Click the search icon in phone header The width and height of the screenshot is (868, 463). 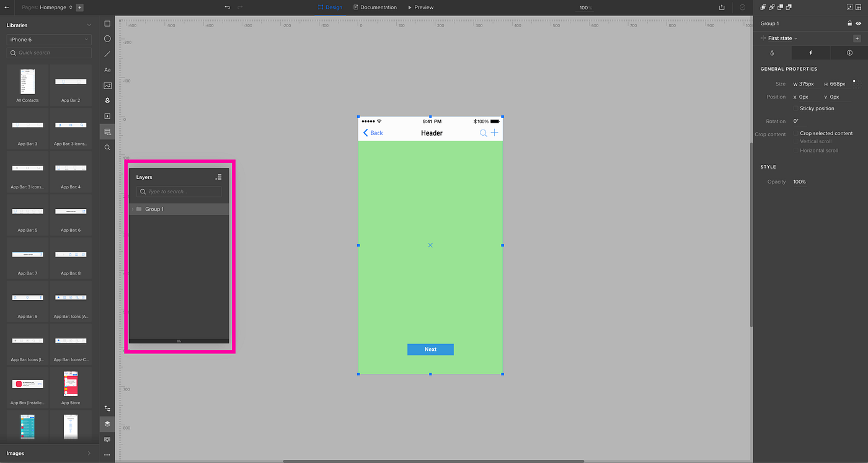pos(484,133)
